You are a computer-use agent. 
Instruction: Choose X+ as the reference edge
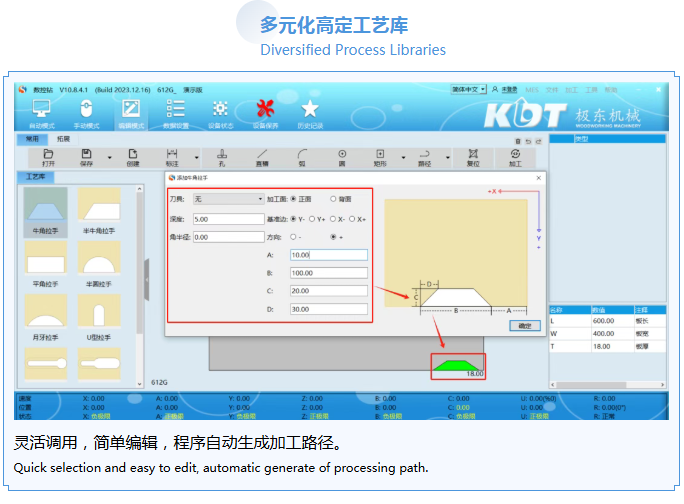click(352, 218)
